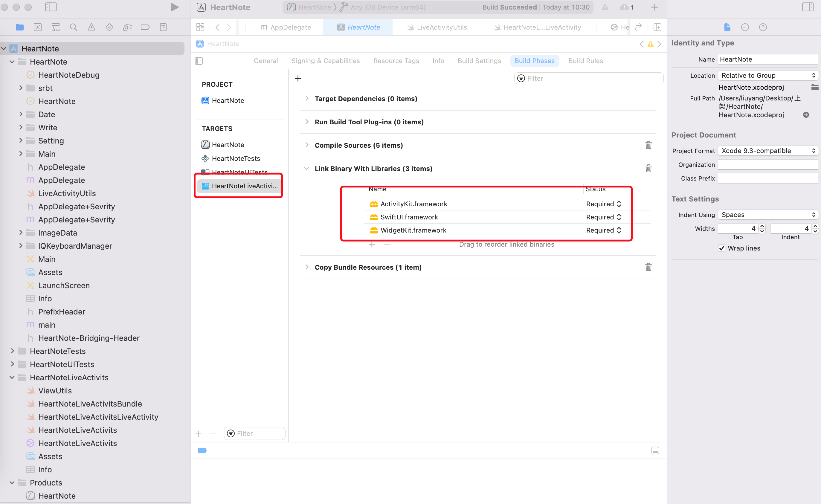Screen dimensions: 821x504
Task: Open the Debug navigator
Action: [127, 27]
